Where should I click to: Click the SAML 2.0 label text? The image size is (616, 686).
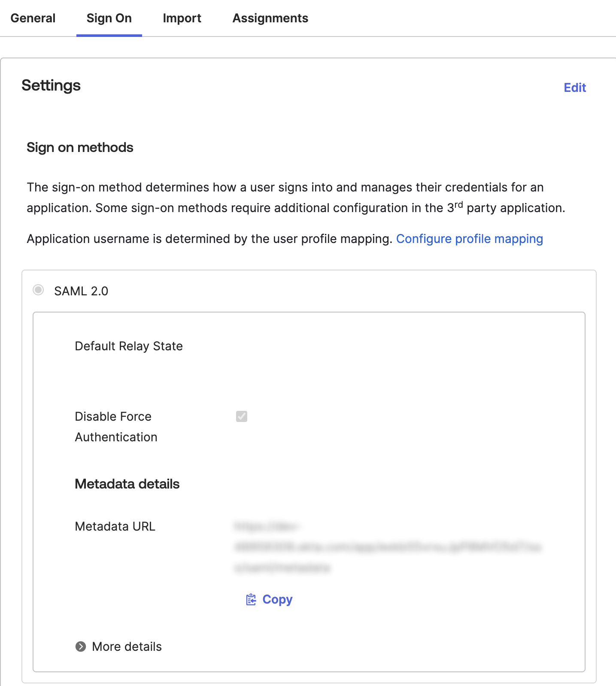(x=81, y=291)
